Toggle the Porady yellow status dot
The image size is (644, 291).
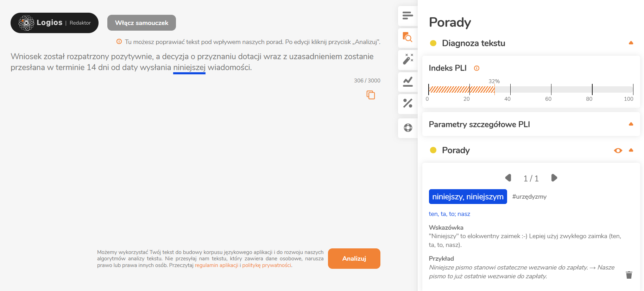(x=433, y=150)
